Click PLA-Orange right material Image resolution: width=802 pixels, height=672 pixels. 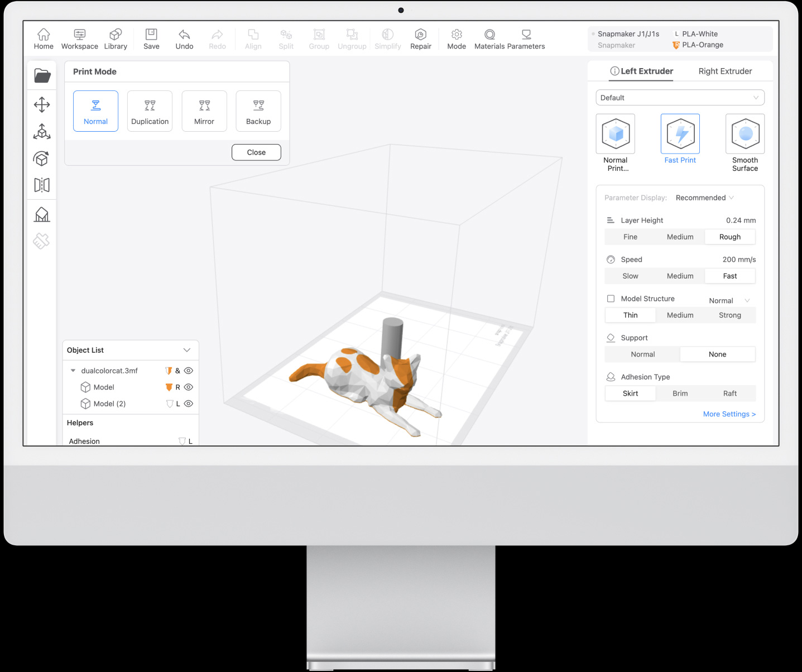698,45
